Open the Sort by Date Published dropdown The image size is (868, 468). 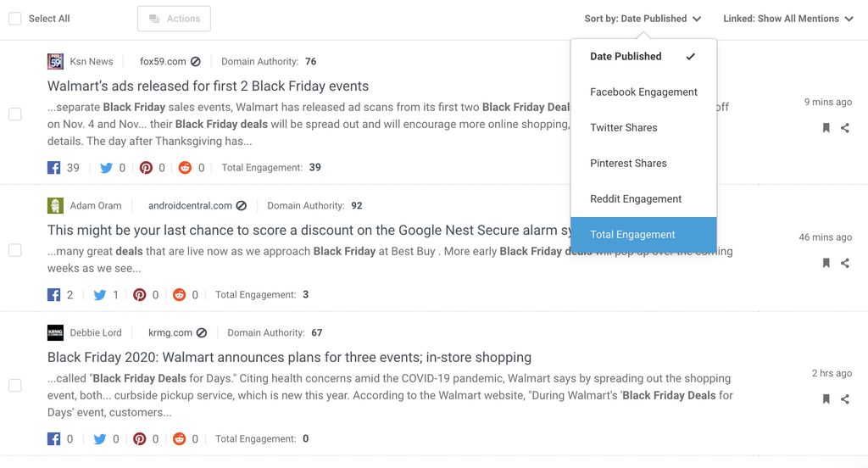coord(643,19)
